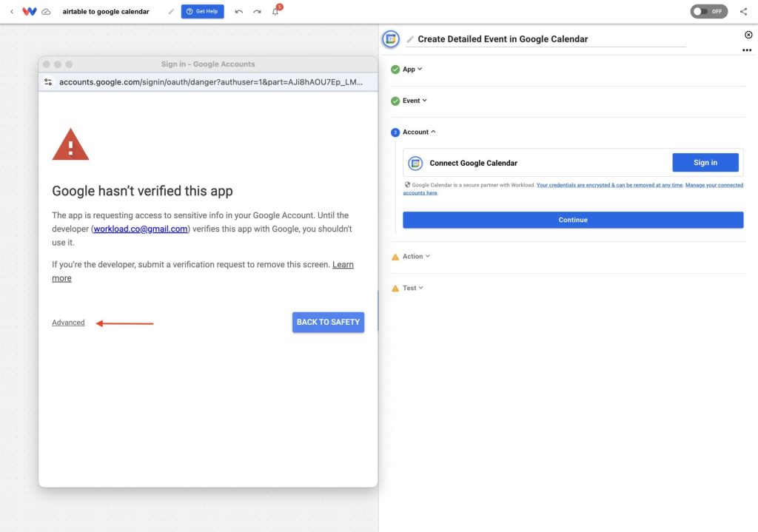Redo the last change

click(x=257, y=11)
